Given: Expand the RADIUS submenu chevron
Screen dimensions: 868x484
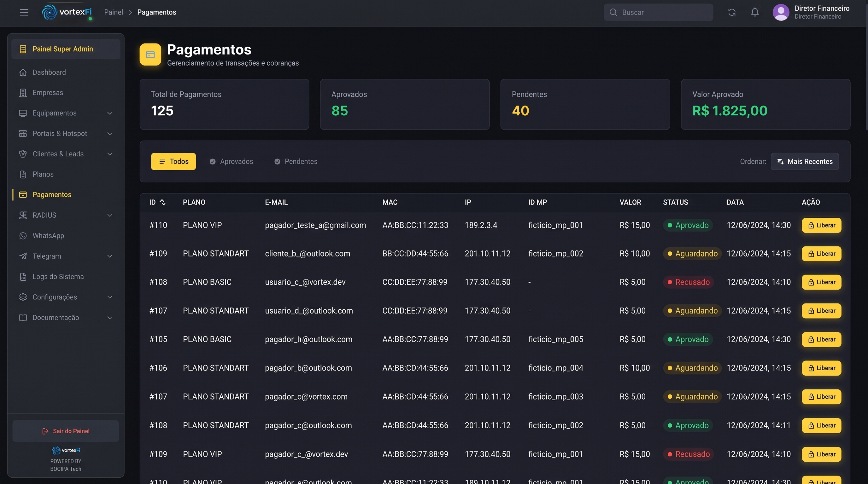Looking at the screenshot, I should click(110, 216).
